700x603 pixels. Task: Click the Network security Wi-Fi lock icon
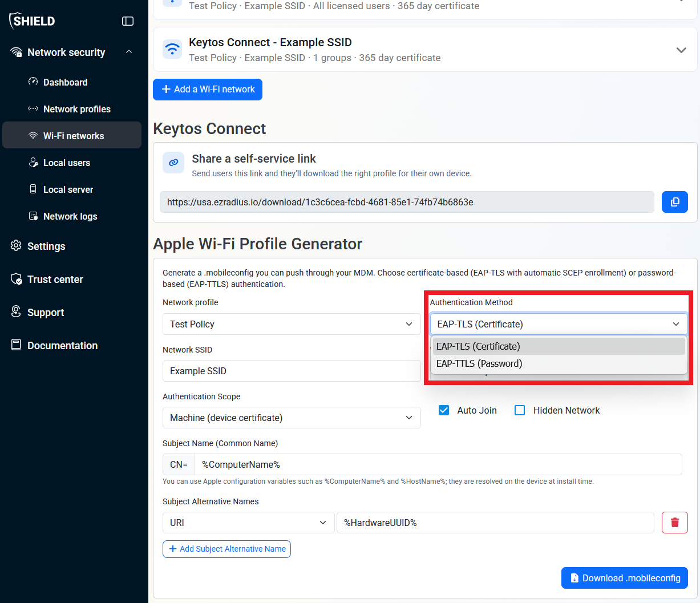(16, 52)
